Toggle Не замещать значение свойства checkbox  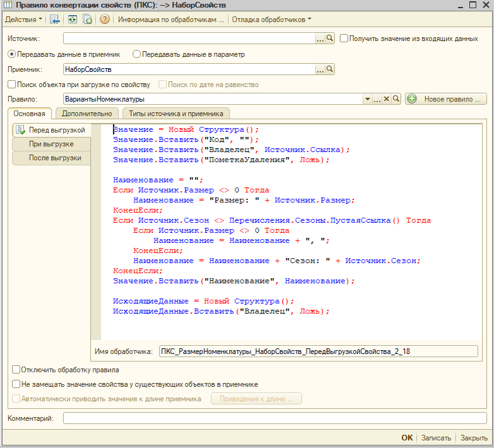[x=16, y=384]
